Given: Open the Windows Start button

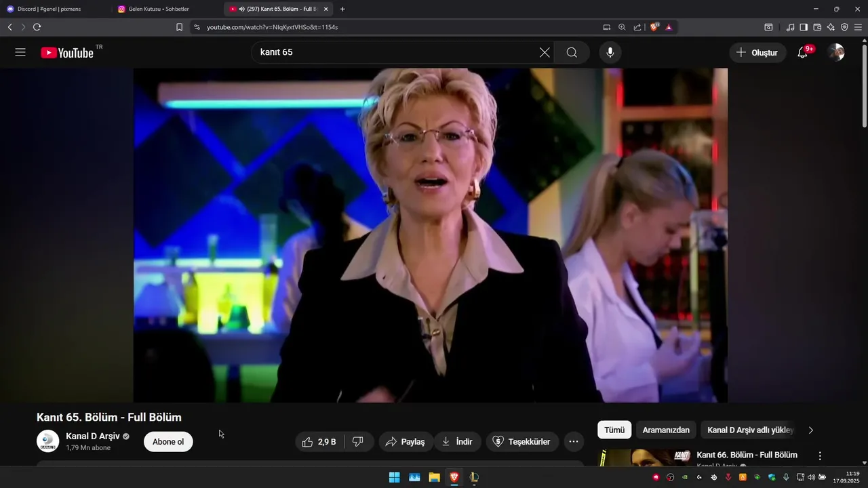Looking at the screenshot, I should [394, 477].
